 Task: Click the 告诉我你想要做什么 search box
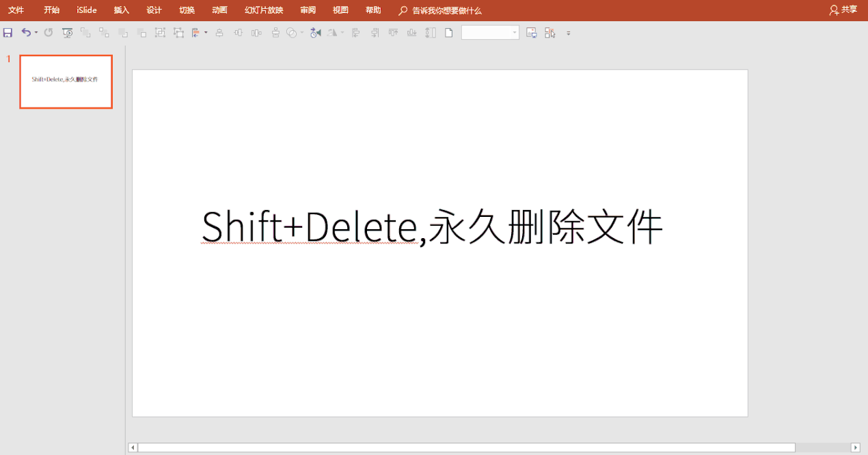click(x=447, y=11)
